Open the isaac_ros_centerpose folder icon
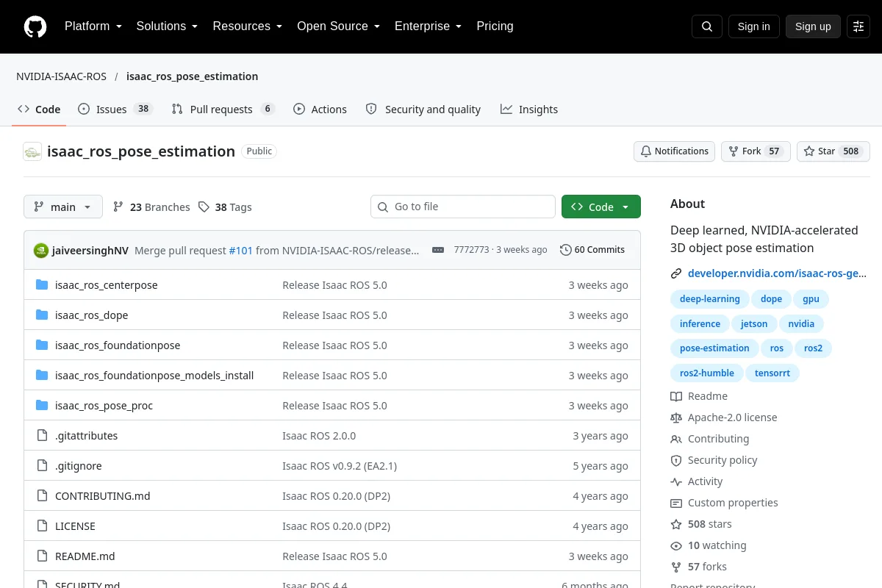The image size is (882, 588). [x=42, y=284]
